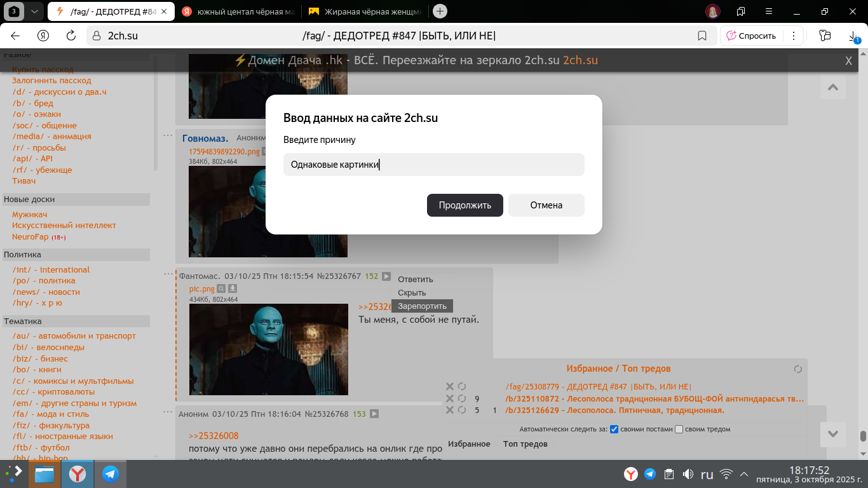Open the downloads icon in the toolbar
This screenshot has width=868, height=488.
(x=853, y=36)
